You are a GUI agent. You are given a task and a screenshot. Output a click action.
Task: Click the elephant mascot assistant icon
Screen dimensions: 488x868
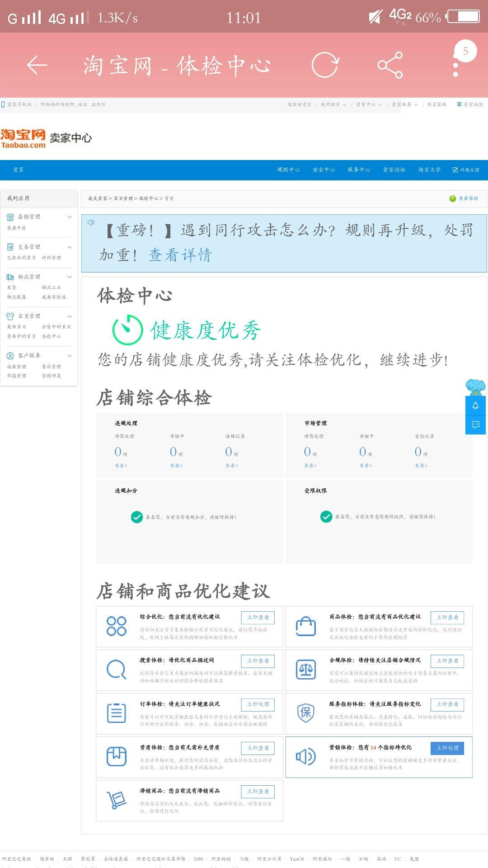click(475, 387)
